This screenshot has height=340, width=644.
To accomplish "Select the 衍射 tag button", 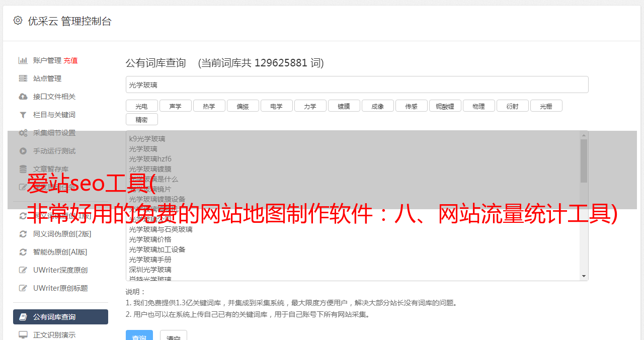I will coord(512,106).
